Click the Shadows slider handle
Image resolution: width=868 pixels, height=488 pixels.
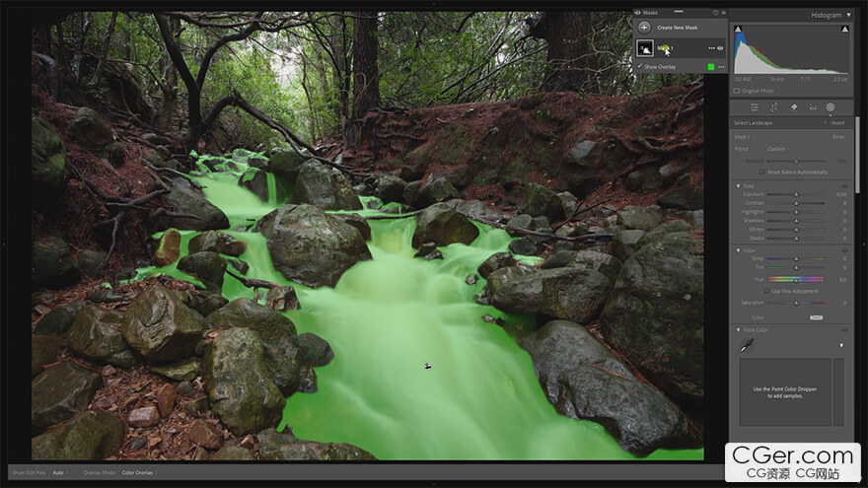[x=796, y=221]
